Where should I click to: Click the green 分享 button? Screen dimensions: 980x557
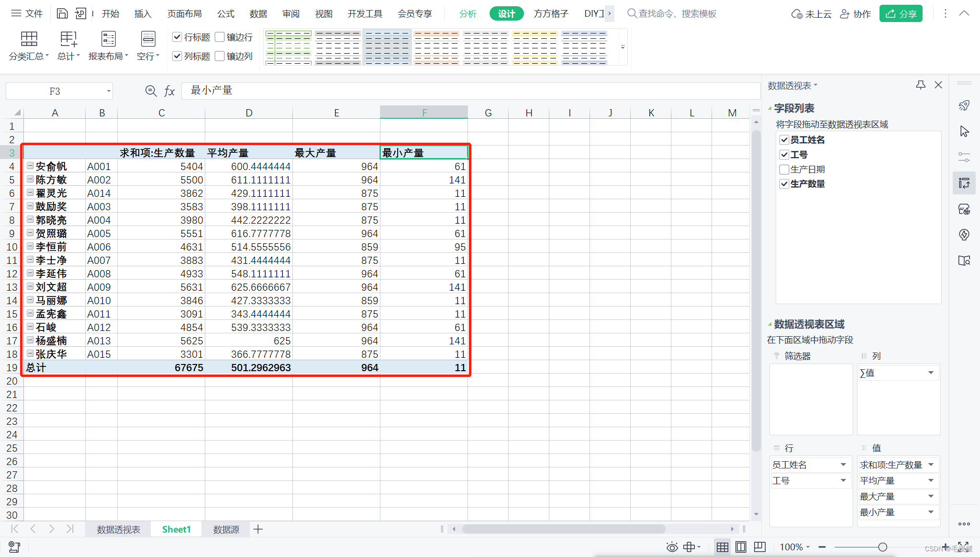(x=901, y=14)
